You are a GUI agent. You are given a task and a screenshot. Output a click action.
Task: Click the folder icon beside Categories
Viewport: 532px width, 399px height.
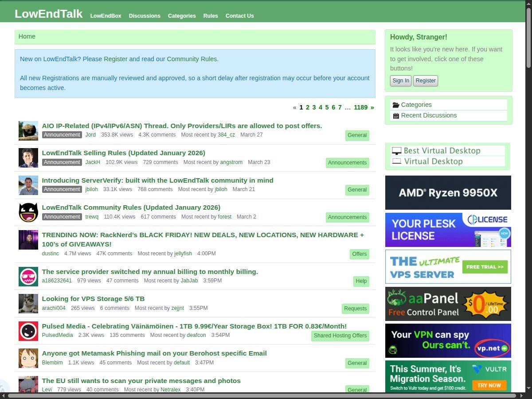coord(395,105)
